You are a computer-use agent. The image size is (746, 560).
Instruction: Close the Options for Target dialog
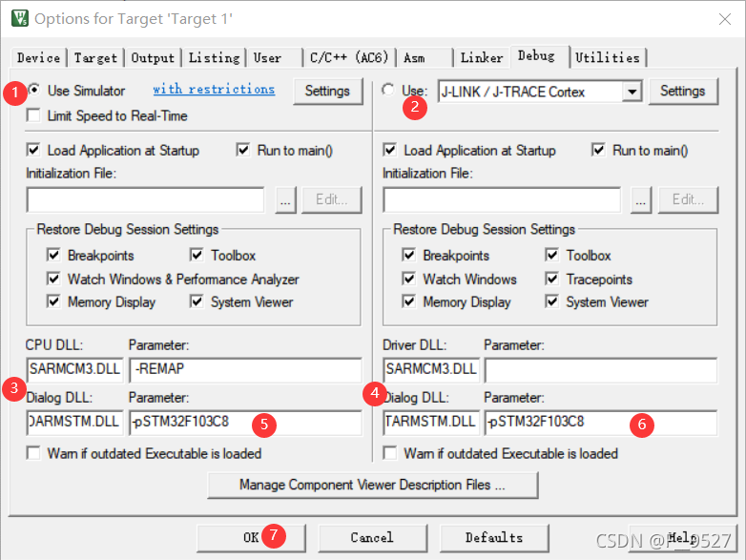click(725, 19)
